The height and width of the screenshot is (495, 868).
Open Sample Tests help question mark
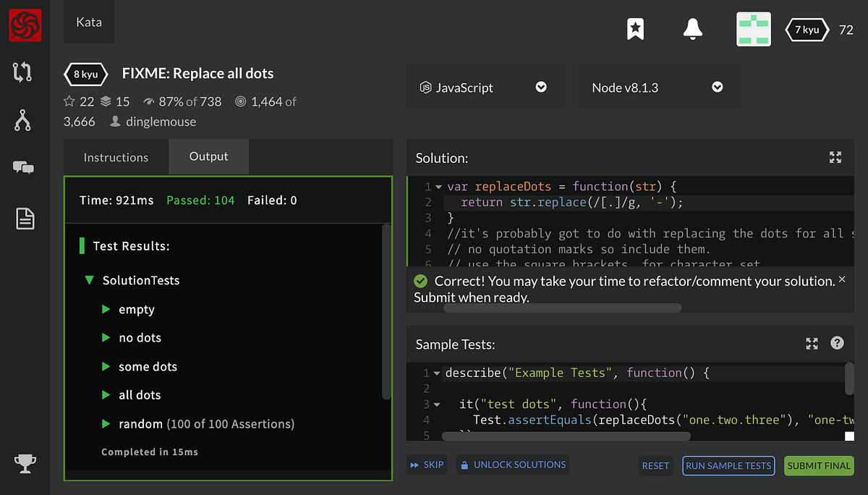(x=837, y=343)
